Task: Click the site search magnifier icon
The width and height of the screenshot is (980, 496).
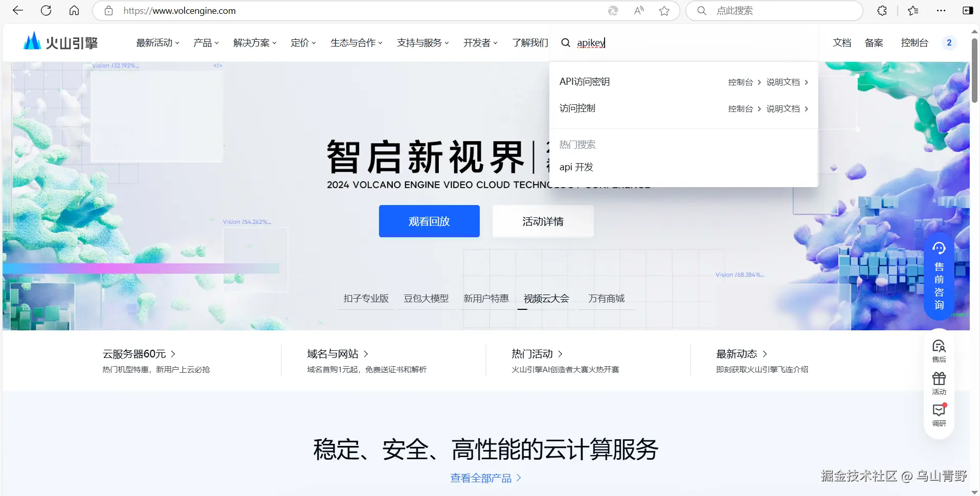Action: point(565,43)
